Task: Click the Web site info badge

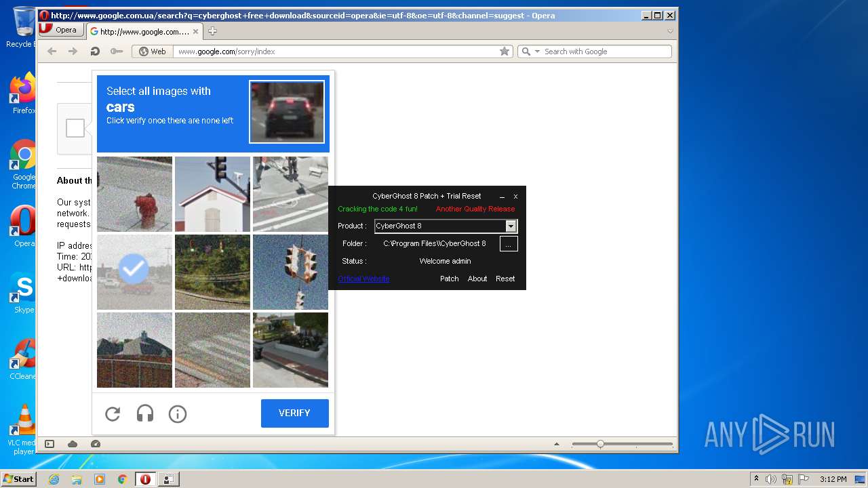Action: tap(153, 52)
